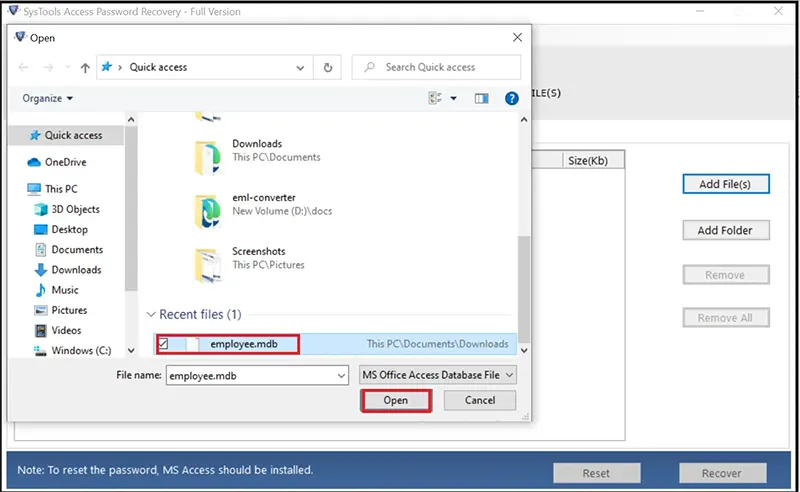
Task: Select This PC in navigation pane
Action: click(61, 189)
